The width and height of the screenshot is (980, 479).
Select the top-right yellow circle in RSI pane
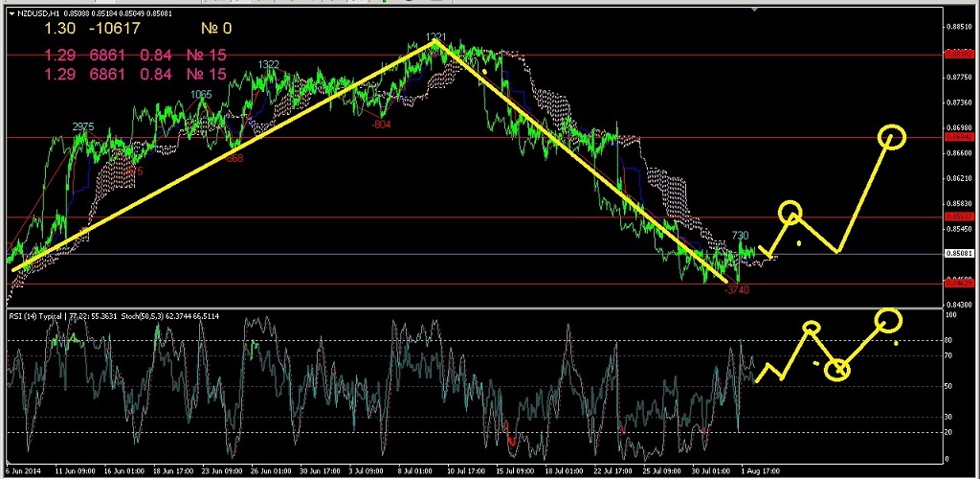click(x=888, y=321)
